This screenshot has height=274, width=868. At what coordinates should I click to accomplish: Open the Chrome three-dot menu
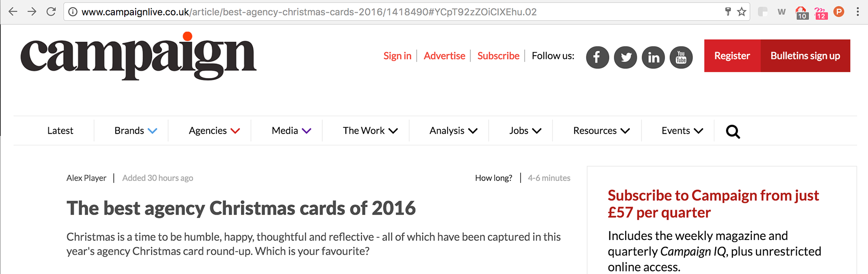[858, 12]
